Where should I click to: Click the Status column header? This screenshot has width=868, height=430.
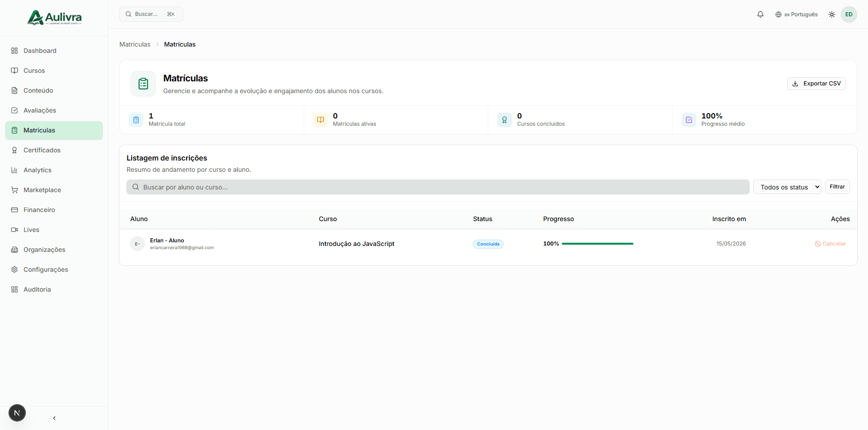(482, 219)
